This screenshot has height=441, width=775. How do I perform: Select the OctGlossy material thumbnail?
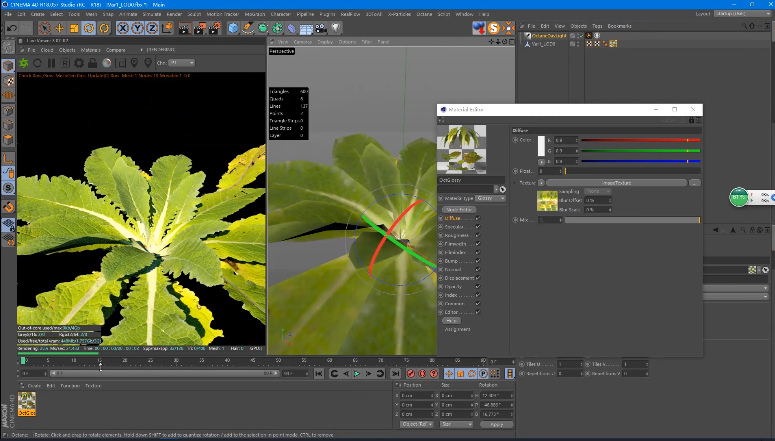[27, 403]
